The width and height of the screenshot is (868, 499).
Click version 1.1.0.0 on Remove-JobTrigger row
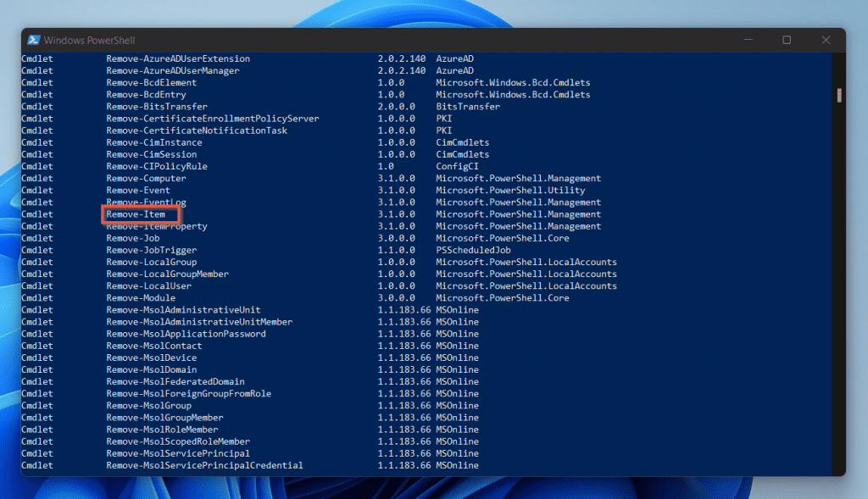point(397,251)
